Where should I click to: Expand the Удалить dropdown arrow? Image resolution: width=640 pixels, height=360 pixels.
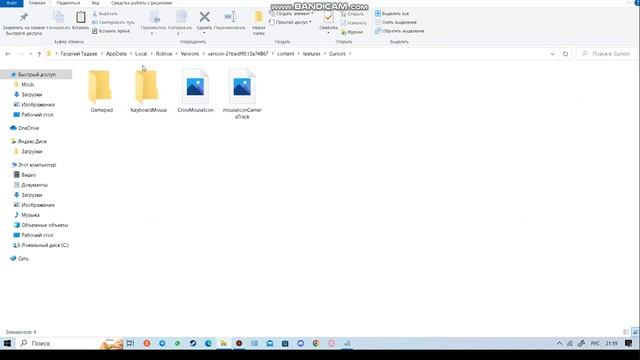[204, 33]
